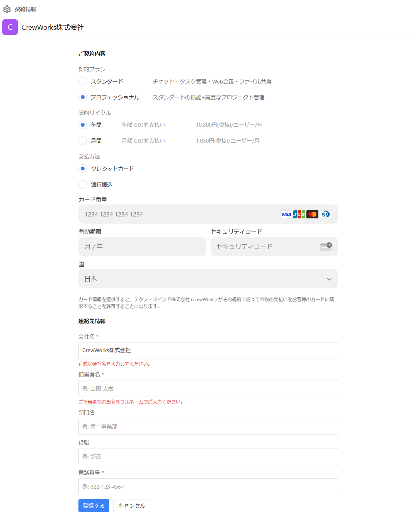Click the security code CVC card icon
The height and width of the screenshot is (518, 420).
(x=326, y=247)
